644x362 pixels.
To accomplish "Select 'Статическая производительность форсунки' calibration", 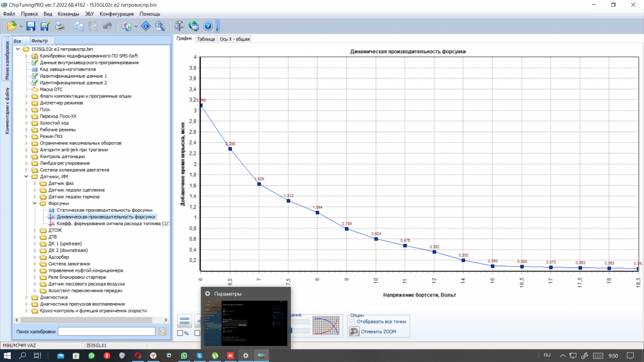I will tap(104, 210).
